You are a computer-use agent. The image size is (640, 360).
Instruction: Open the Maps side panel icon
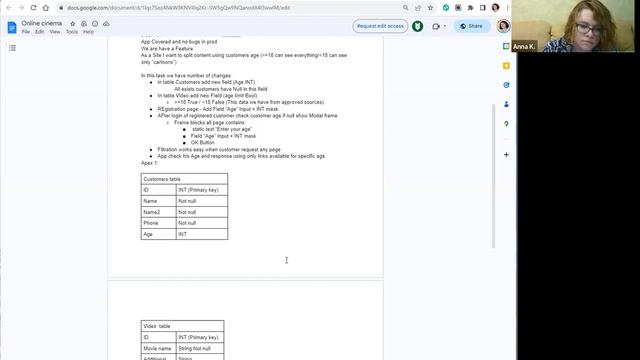(506, 124)
